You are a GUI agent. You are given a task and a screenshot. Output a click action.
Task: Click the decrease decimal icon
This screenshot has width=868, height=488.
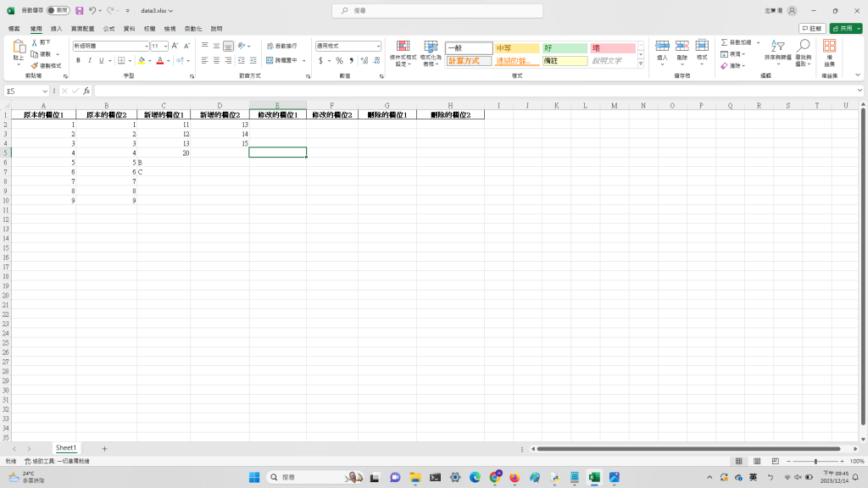pyautogui.click(x=376, y=60)
